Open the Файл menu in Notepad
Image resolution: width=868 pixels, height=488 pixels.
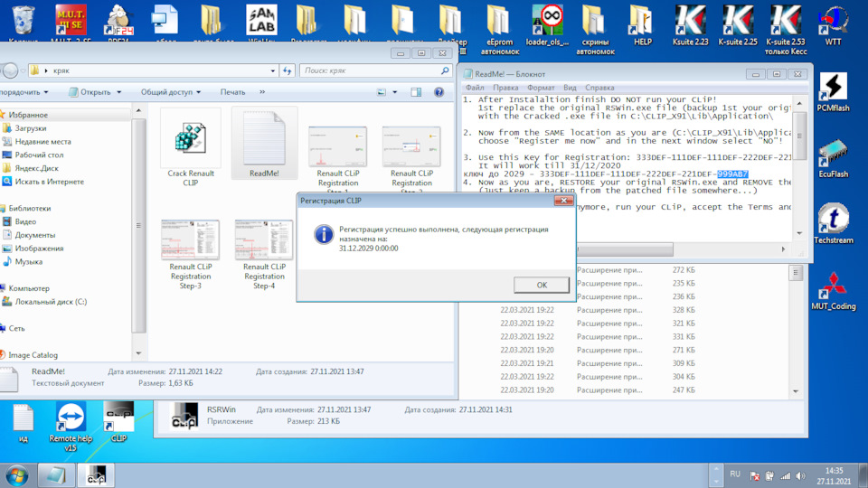click(475, 88)
